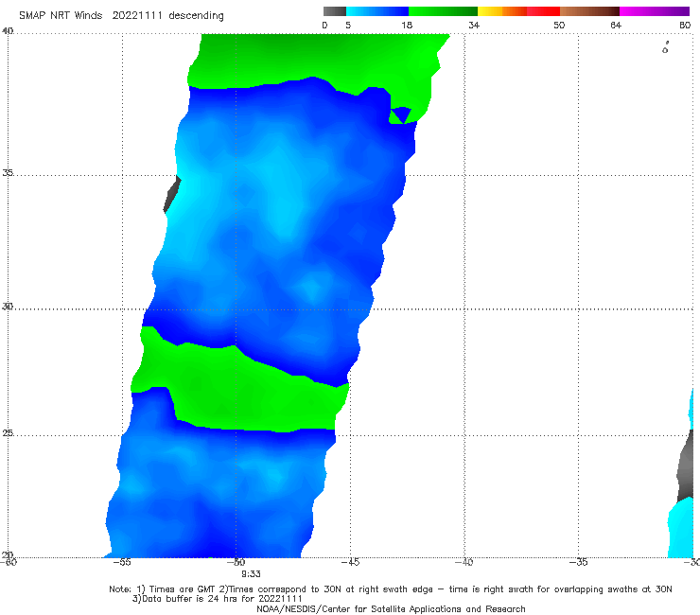Click the magenta-purple 64-80 color bar segment

(x=655, y=11)
